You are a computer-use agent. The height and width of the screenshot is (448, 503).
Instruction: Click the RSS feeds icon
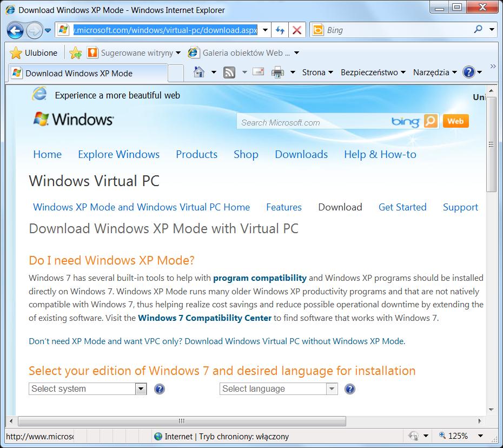tap(229, 73)
